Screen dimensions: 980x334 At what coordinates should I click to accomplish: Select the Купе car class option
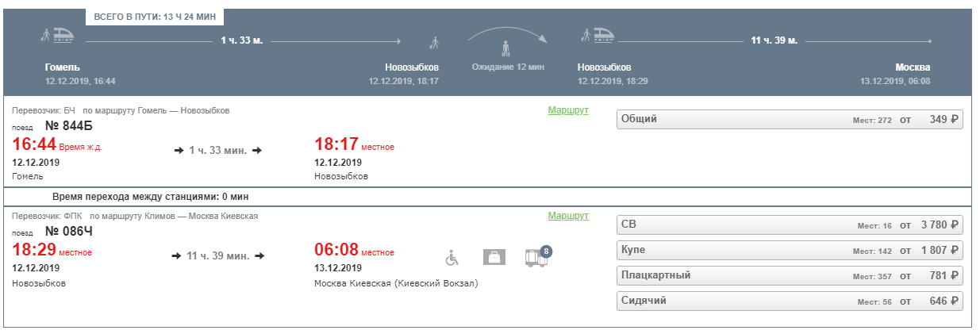click(790, 251)
